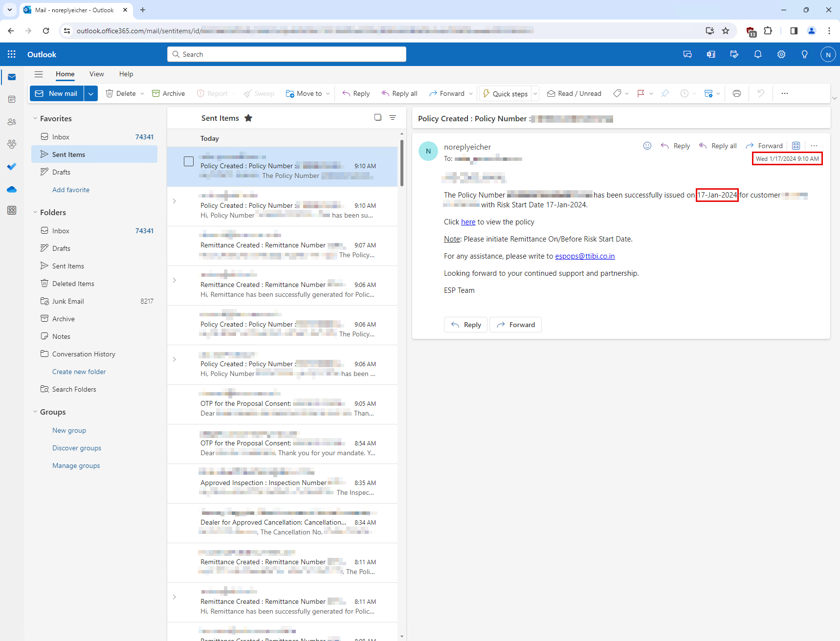Open the OneDrive cloud icon
The width and height of the screenshot is (840, 641).
pos(12,189)
